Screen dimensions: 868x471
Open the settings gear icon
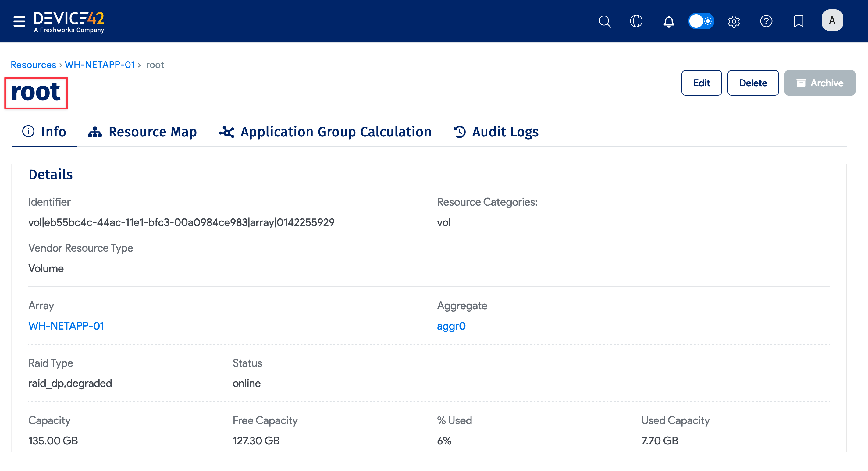click(734, 21)
